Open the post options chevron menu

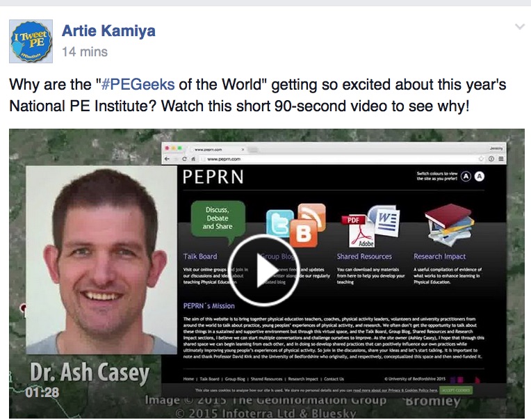tap(520, 26)
